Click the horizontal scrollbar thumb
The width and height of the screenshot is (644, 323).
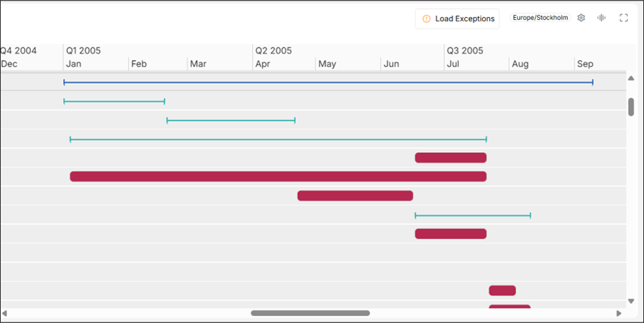coord(310,313)
